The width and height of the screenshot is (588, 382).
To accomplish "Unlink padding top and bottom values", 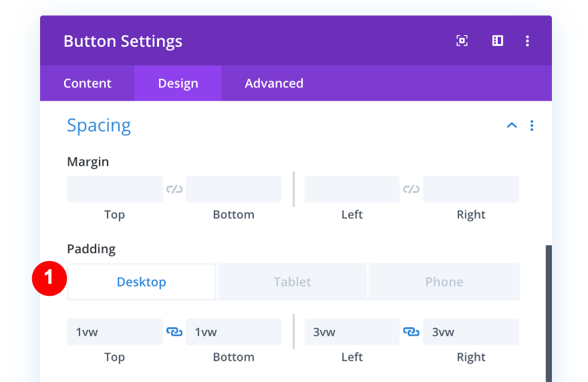I will point(174,331).
